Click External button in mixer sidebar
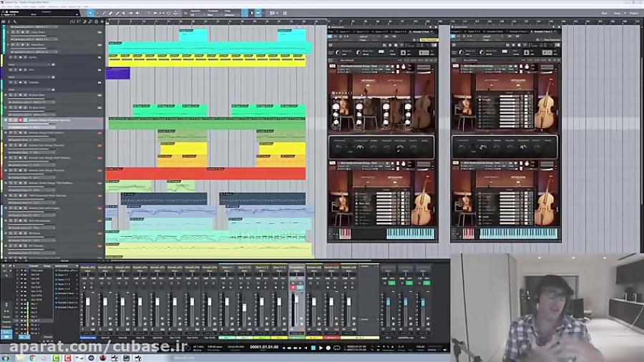 (6, 327)
